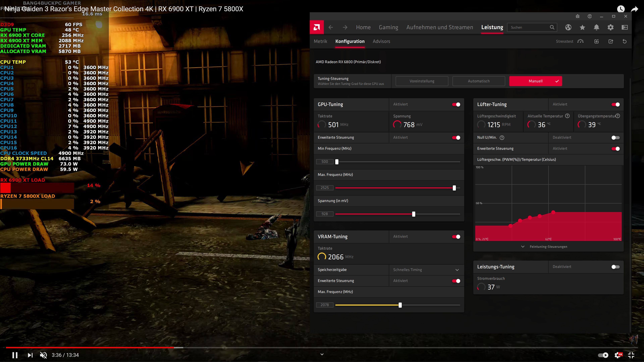
Task: Open Aufnehmen und Streamen tab
Action: click(440, 27)
